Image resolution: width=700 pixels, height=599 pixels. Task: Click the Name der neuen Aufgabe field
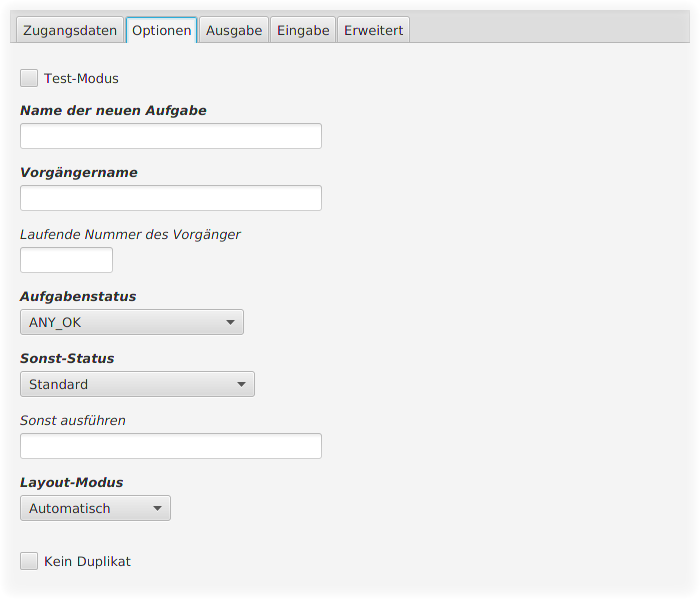pos(171,136)
